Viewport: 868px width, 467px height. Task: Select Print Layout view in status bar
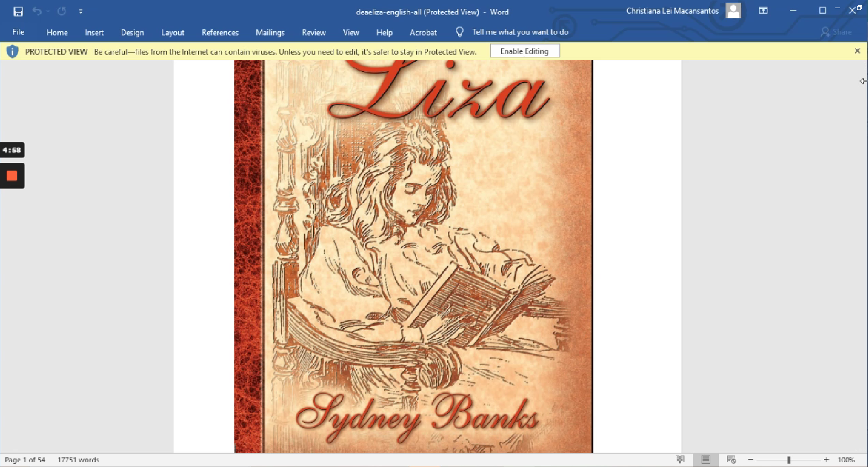(x=706, y=459)
